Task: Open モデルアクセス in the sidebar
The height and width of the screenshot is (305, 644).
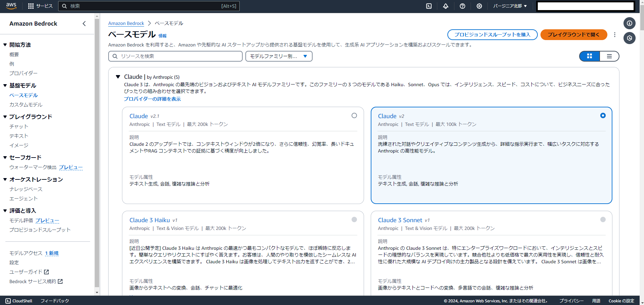Action: (26, 253)
